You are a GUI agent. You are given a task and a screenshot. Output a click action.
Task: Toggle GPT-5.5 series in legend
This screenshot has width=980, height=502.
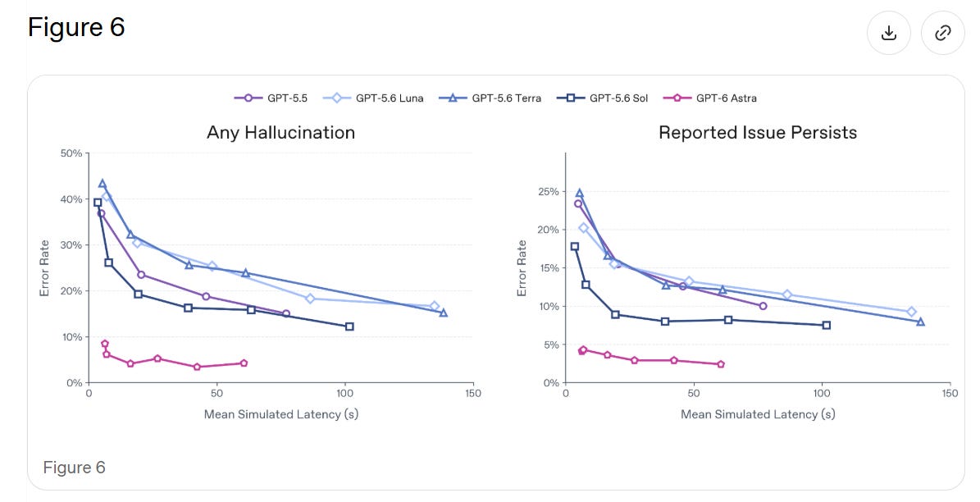pos(271,98)
